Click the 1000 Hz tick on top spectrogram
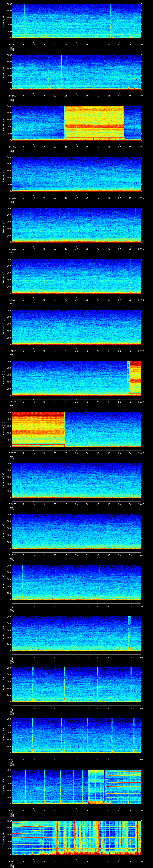The width and height of the screenshot is (153, 868). (x=9, y=4)
